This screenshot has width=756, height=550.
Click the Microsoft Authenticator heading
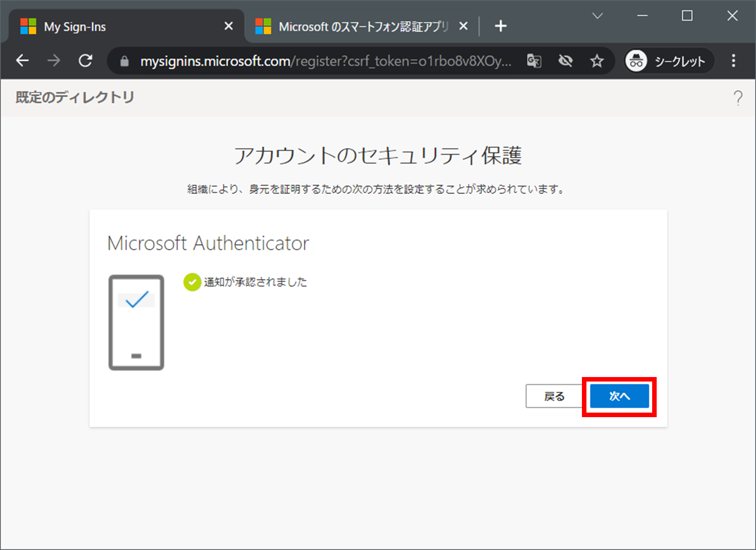pos(208,243)
